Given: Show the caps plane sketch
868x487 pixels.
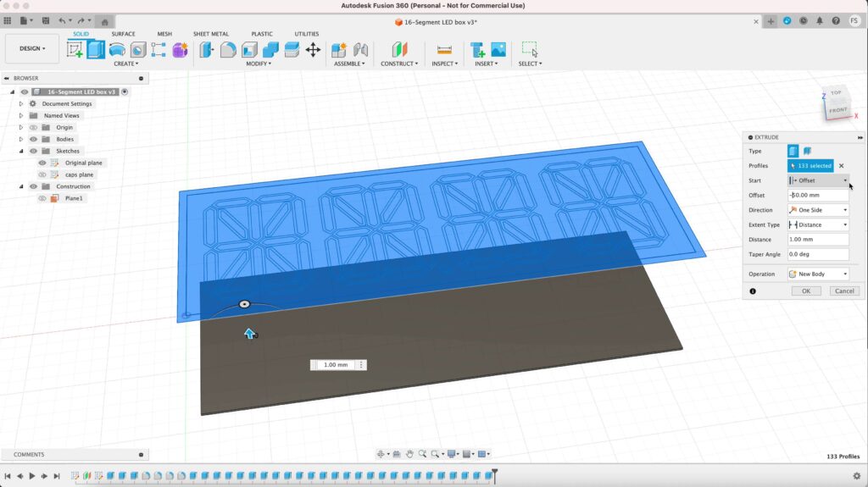Looking at the screenshot, I should (x=42, y=174).
